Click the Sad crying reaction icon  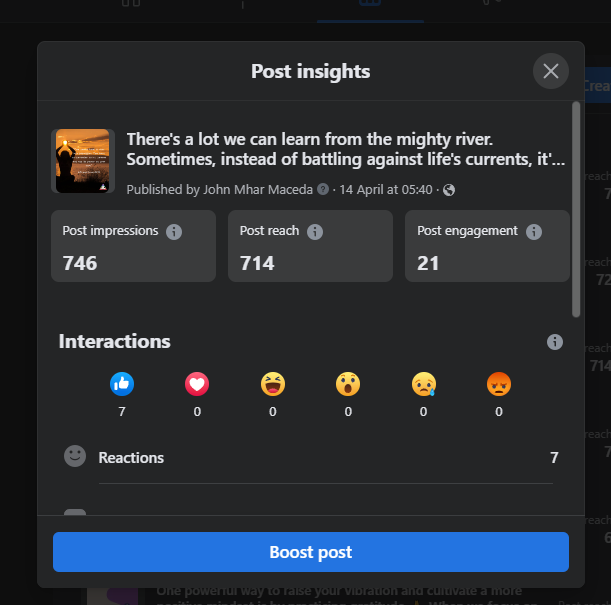pyautogui.click(x=423, y=383)
